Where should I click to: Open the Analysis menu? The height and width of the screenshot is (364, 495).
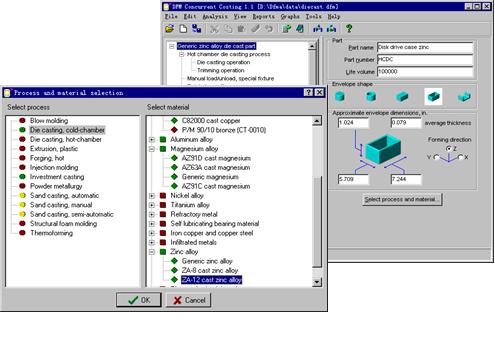215,16
